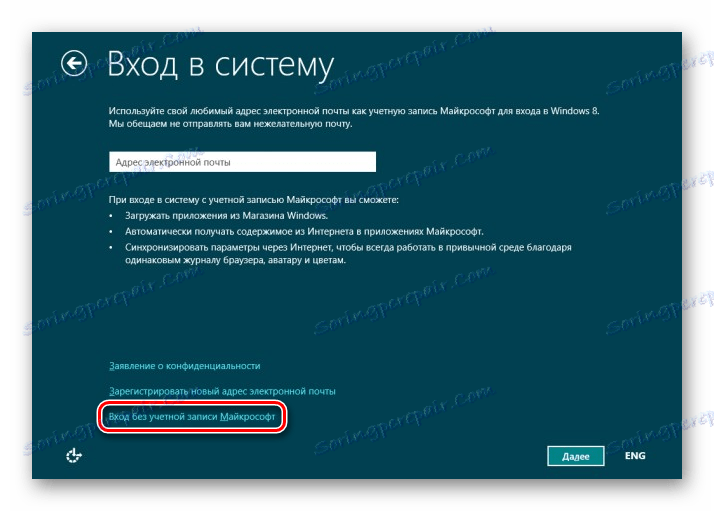Screen dimensions: 714x511
Task: Click text "Используйте свой любимый адрес электронной почты"
Action: [229, 111]
